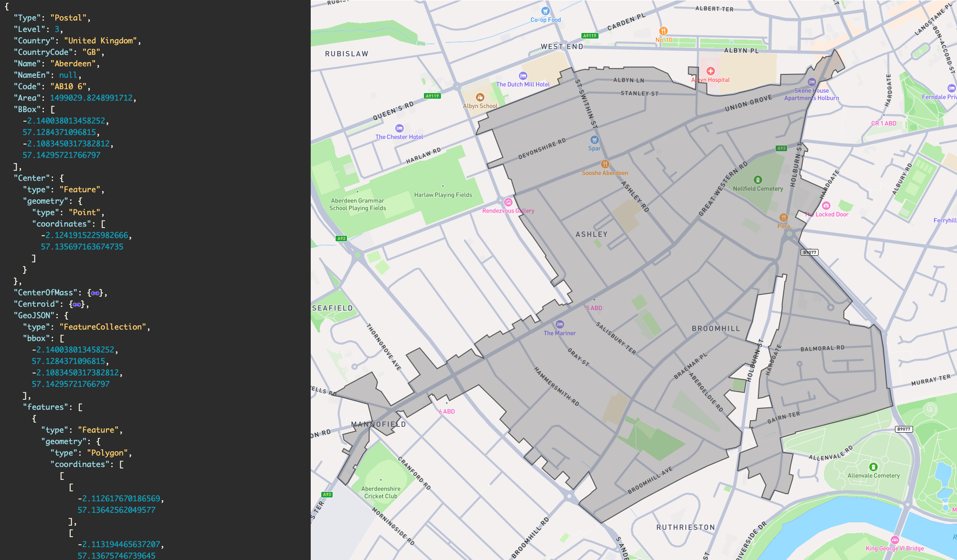
Task: Click the Allenvale Cemetery green icon
Action: tap(873, 467)
